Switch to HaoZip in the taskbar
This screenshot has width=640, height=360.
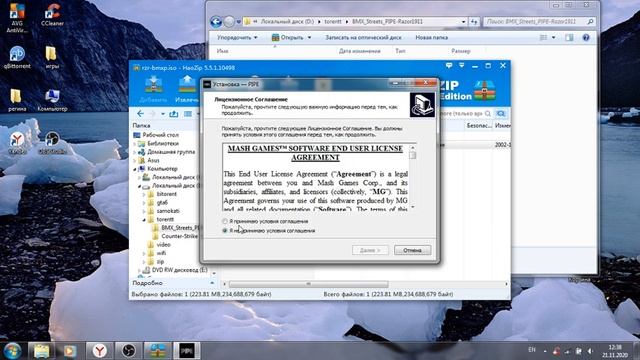coord(158,351)
